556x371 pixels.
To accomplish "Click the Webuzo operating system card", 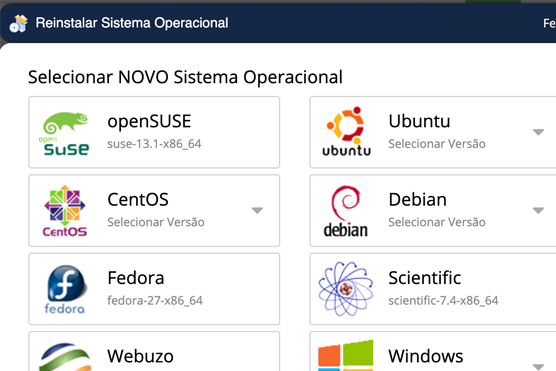I will [x=154, y=351].
